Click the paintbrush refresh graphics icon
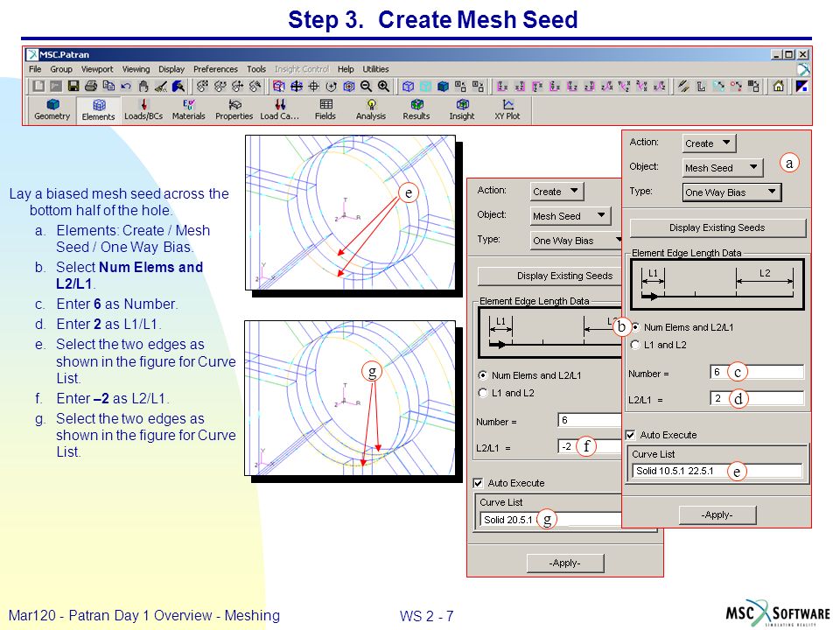The height and width of the screenshot is (630, 840). click(178, 86)
